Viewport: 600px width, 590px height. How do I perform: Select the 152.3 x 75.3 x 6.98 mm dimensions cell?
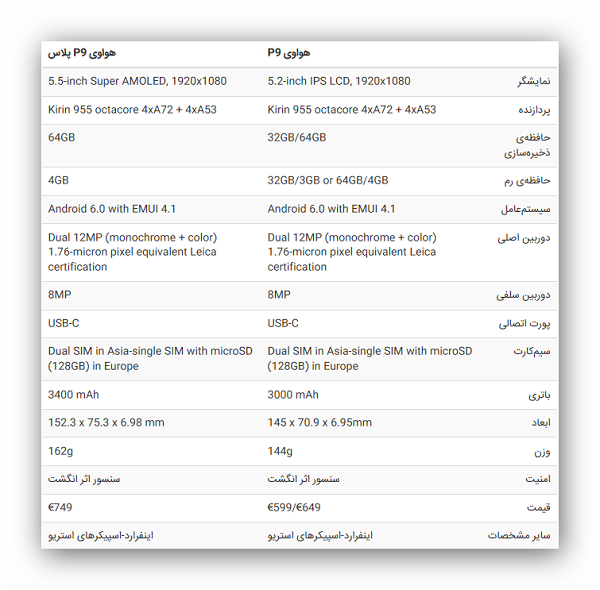point(106,422)
